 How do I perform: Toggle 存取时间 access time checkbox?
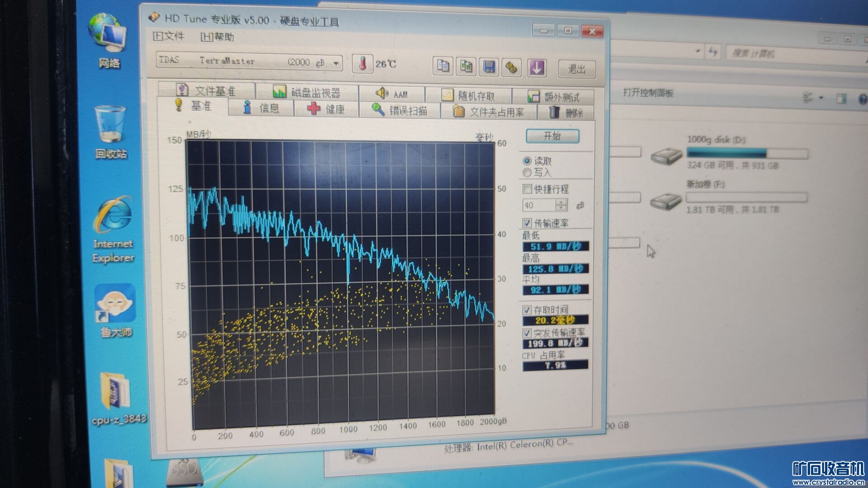coord(527,310)
